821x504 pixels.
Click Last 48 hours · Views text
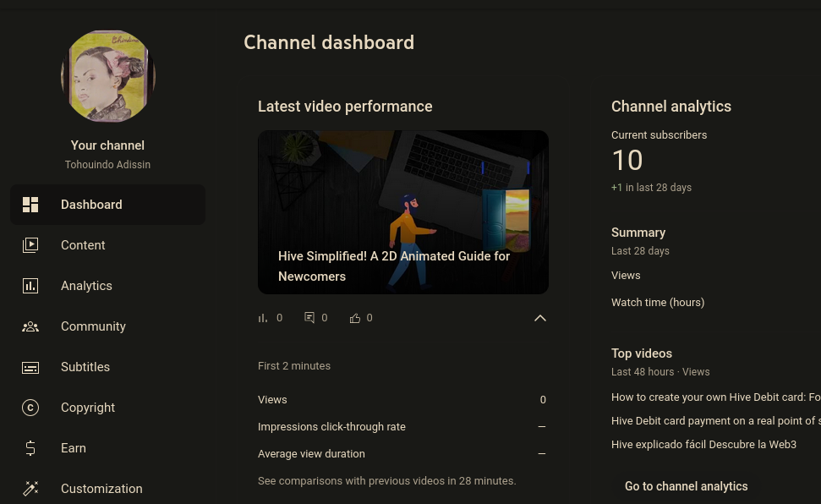(x=660, y=371)
